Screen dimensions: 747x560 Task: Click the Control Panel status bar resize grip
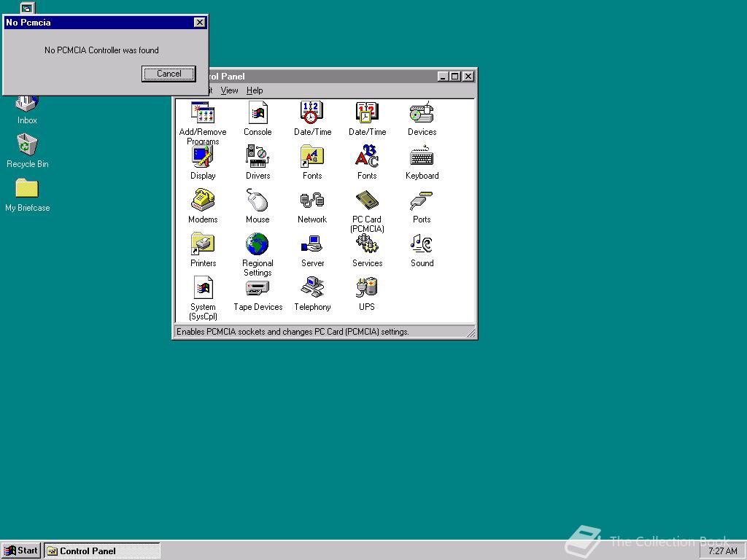coord(471,332)
